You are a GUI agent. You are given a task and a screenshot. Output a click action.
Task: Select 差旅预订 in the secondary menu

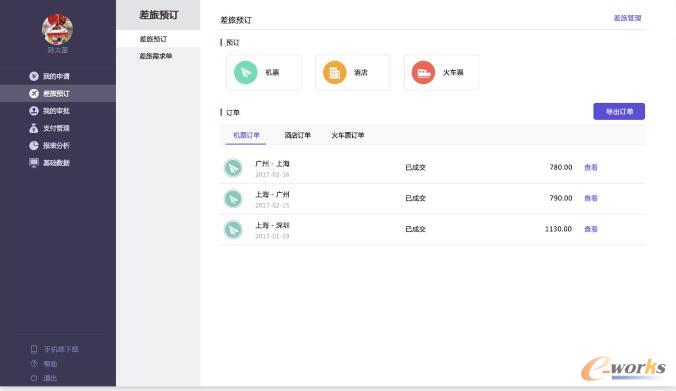(153, 39)
